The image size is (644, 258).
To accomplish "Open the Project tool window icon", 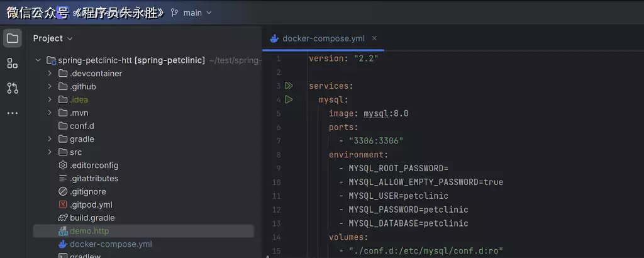I will coord(13,38).
